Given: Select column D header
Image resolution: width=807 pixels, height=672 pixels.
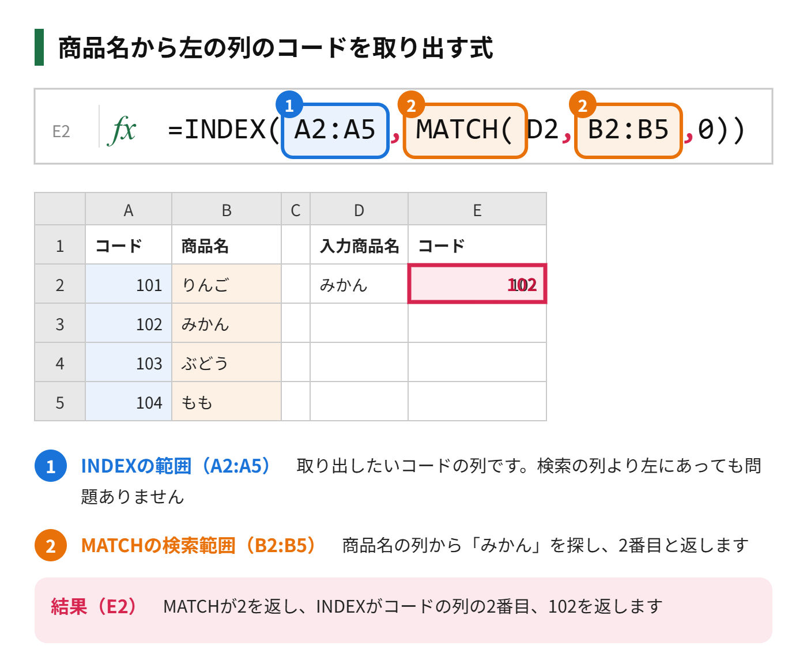Looking at the screenshot, I should coord(359,209).
